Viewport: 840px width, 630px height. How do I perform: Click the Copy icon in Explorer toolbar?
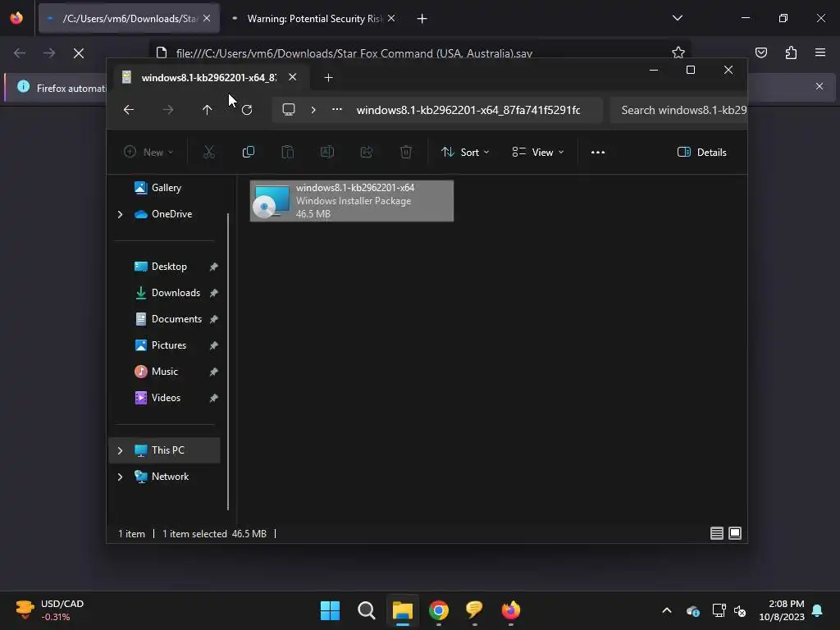(248, 152)
